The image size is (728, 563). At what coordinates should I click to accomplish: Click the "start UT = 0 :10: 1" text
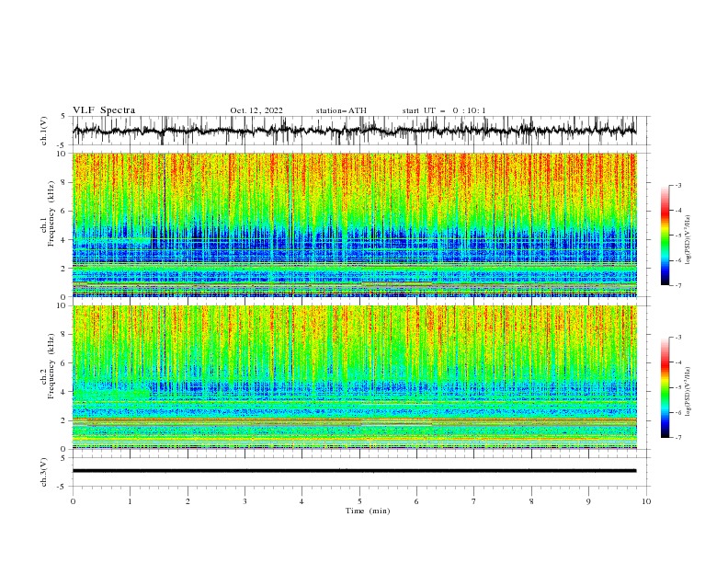point(444,110)
